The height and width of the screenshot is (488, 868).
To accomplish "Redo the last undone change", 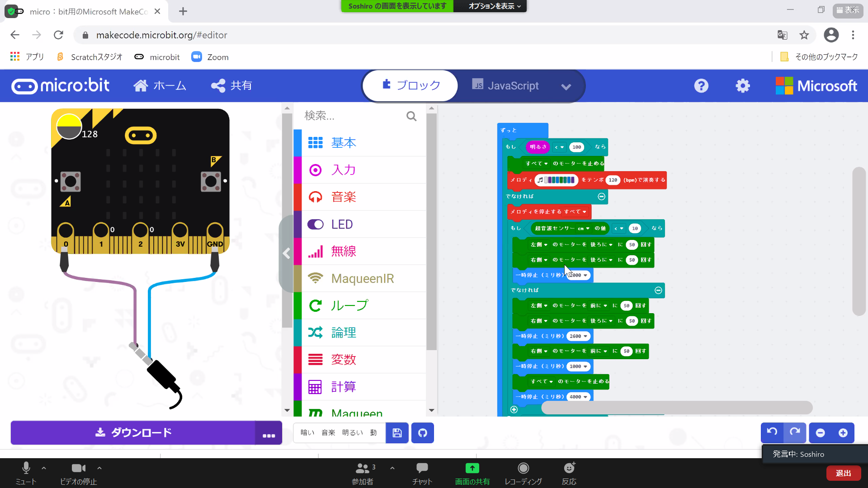I will (795, 432).
